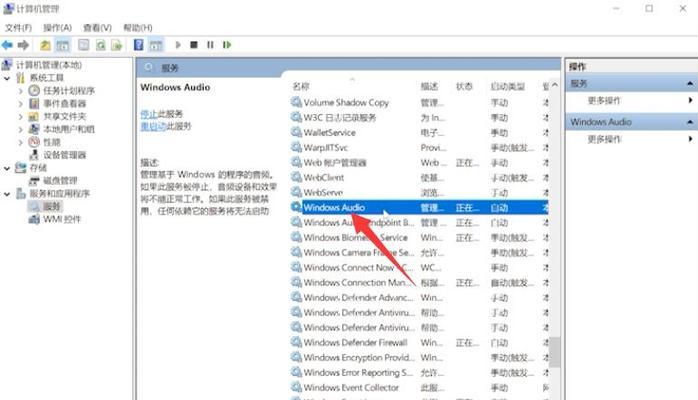This screenshot has width=698, height=400.
Task: Collapse the Windows Audio actions section
Action: [690, 122]
